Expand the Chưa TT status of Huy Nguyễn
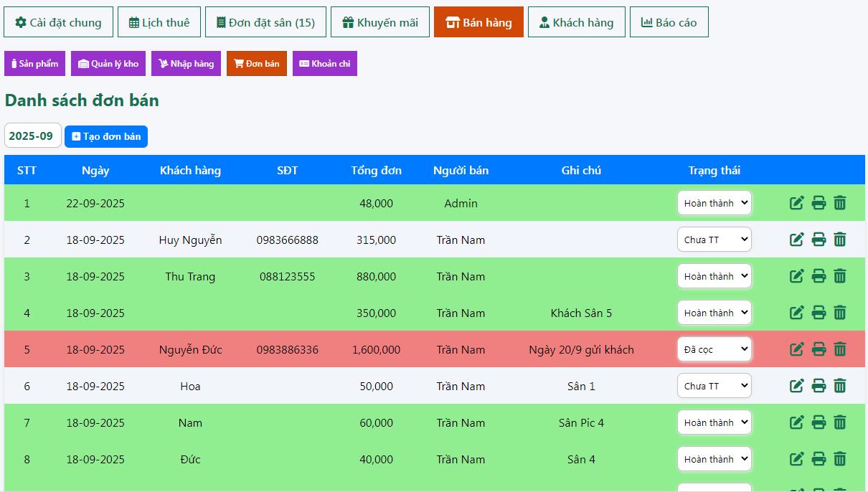 714,240
